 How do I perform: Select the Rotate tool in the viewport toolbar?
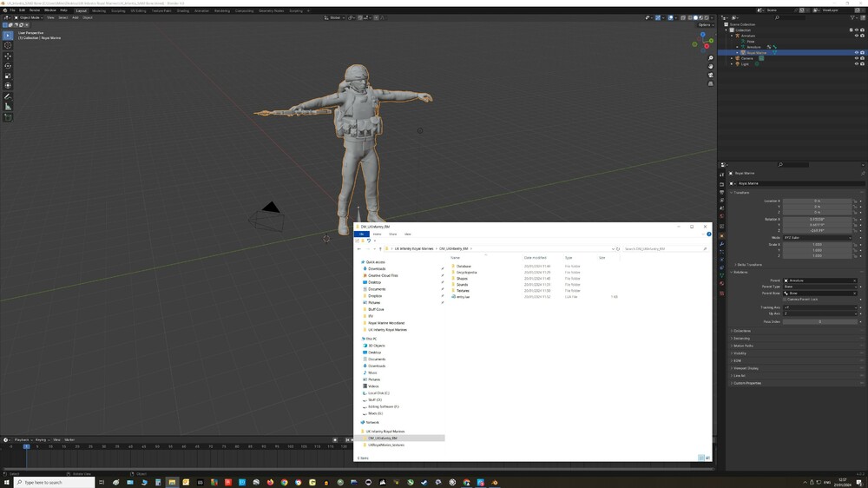coord(9,66)
